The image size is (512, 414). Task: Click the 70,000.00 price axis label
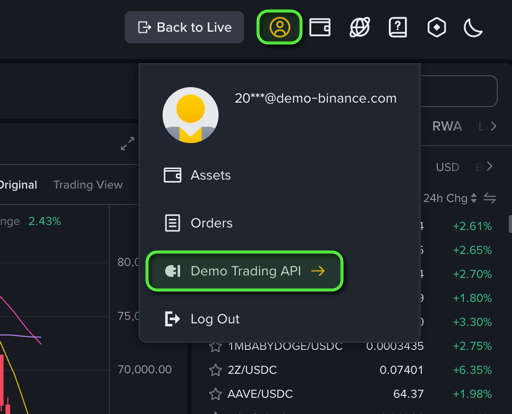tap(145, 369)
